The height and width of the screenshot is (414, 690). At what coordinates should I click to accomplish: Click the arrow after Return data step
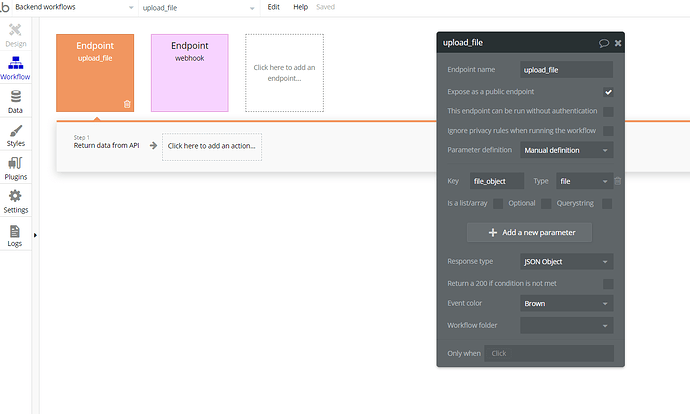(153, 145)
